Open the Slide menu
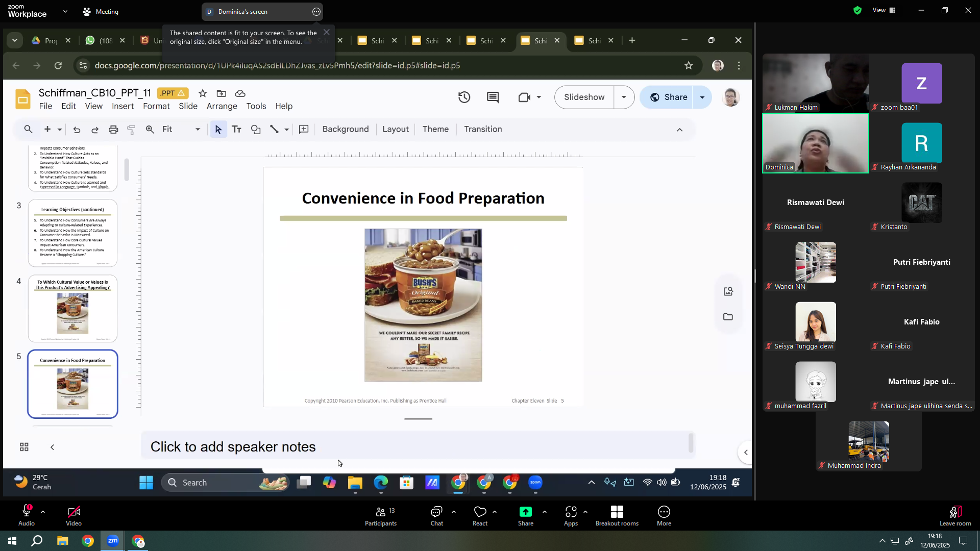980x551 pixels. click(x=188, y=106)
